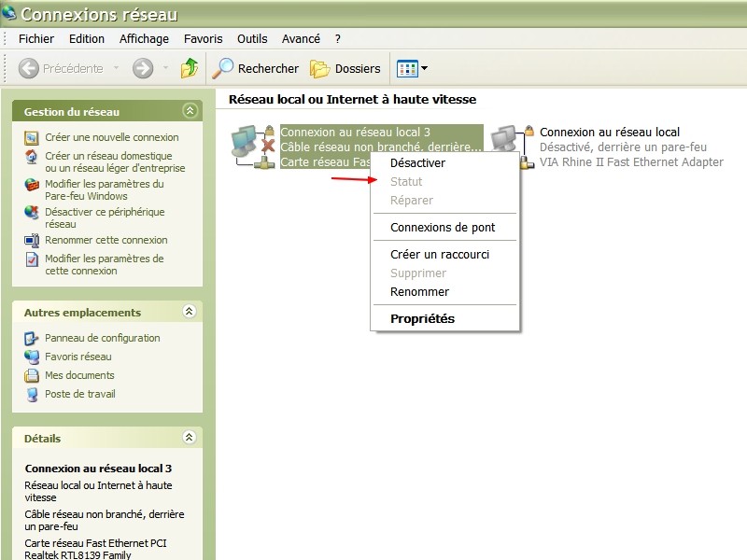
Task: Click Renommer cette connexion link
Action: coord(106,240)
